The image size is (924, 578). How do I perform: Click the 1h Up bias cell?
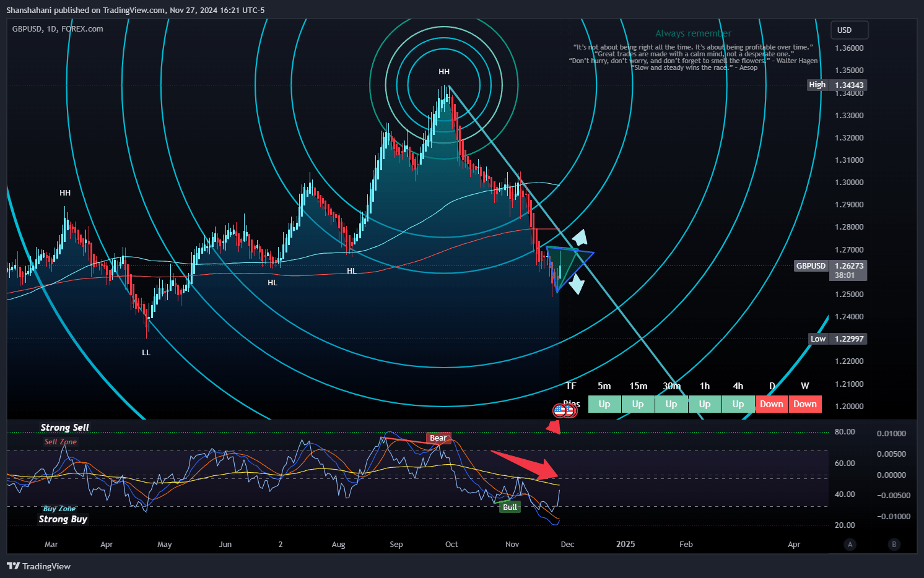point(705,404)
